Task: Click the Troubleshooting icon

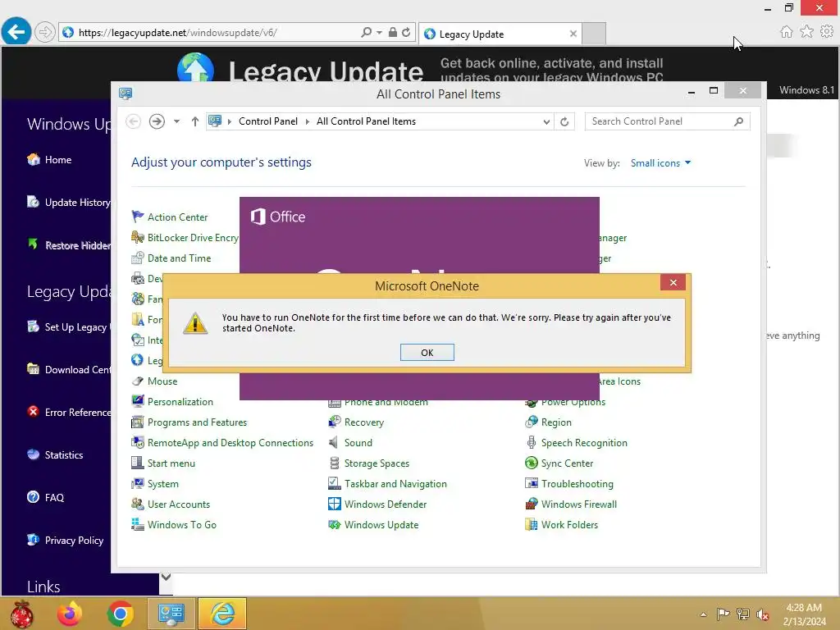Action: click(532, 484)
